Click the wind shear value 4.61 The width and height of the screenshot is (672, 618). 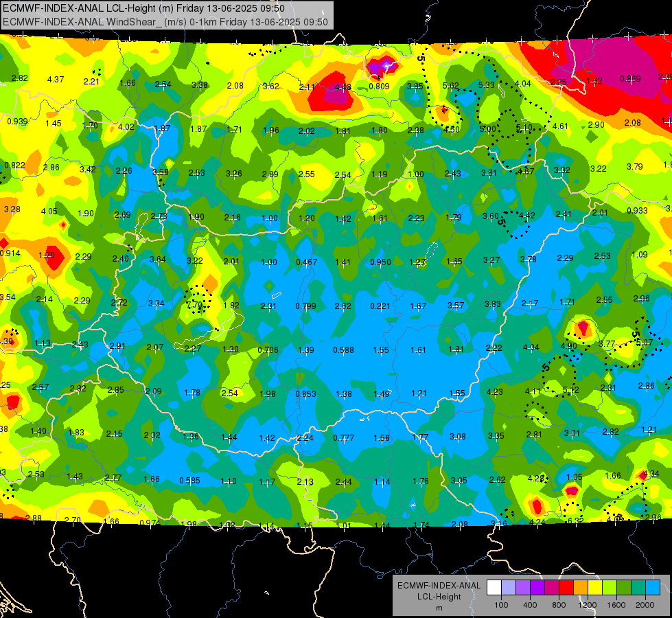(x=560, y=126)
